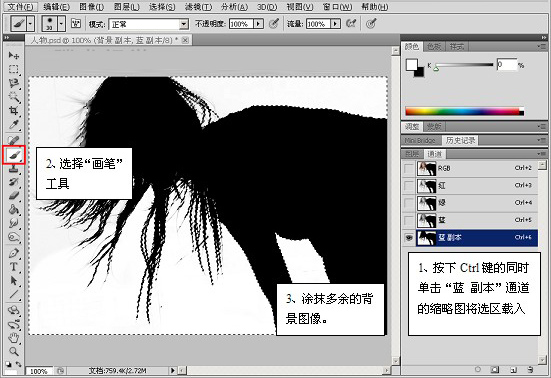The image size is (551, 378).
Task: Open the brush preset picker arrow
Action: pyautogui.click(x=61, y=24)
